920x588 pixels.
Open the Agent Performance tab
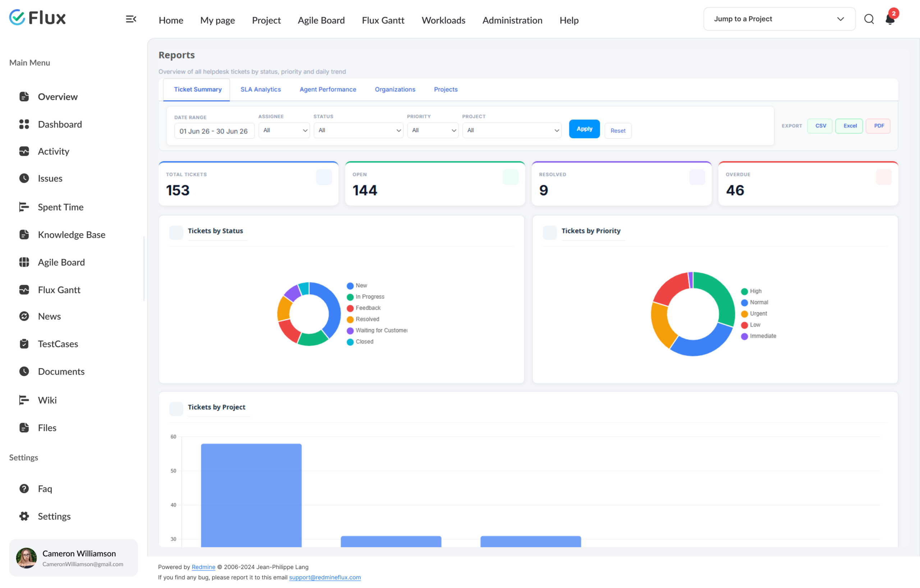coord(328,89)
